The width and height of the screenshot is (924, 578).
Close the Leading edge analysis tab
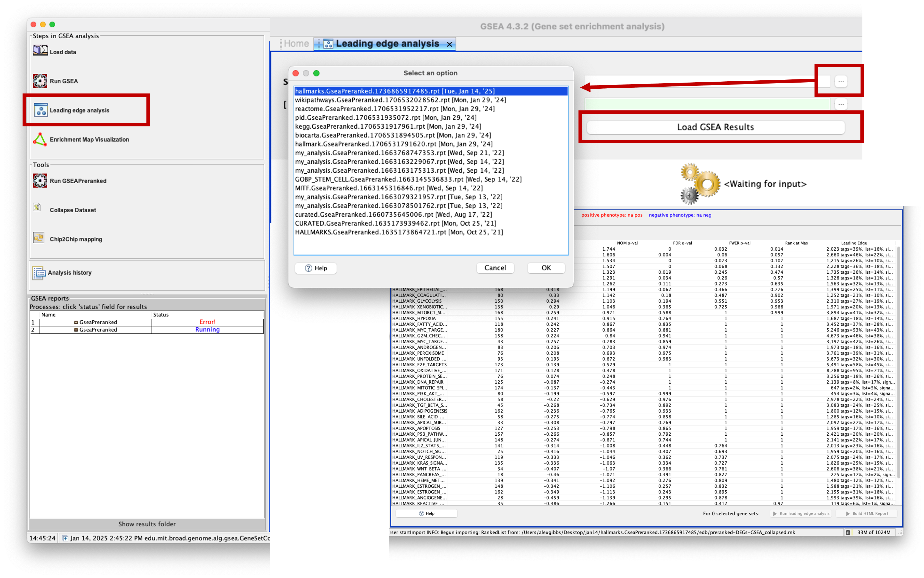click(450, 44)
